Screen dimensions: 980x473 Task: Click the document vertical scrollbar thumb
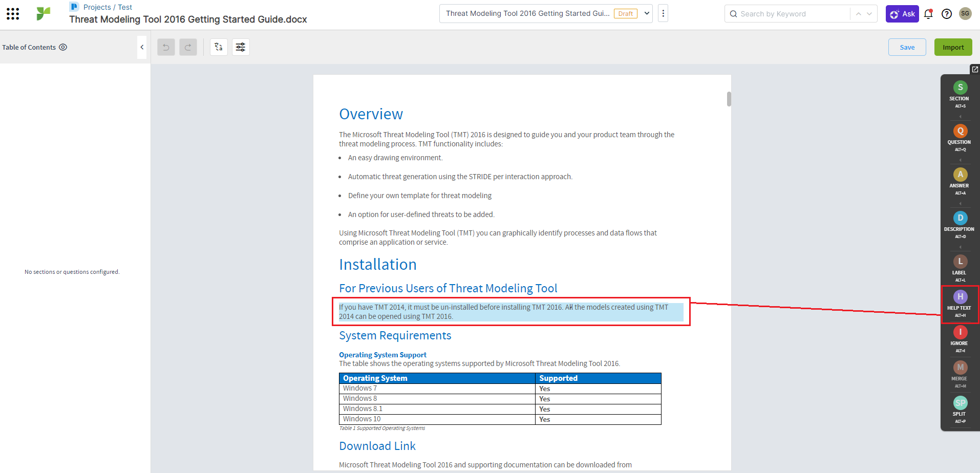pos(729,99)
